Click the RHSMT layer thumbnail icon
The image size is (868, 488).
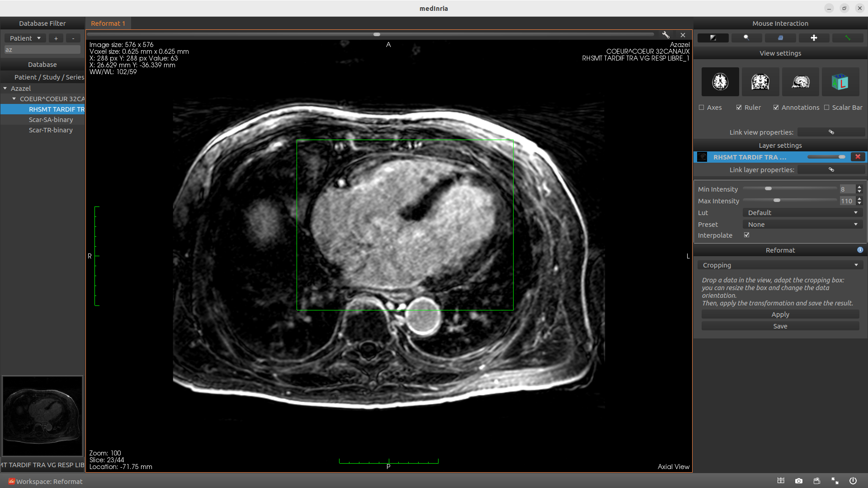click(702, 157)
